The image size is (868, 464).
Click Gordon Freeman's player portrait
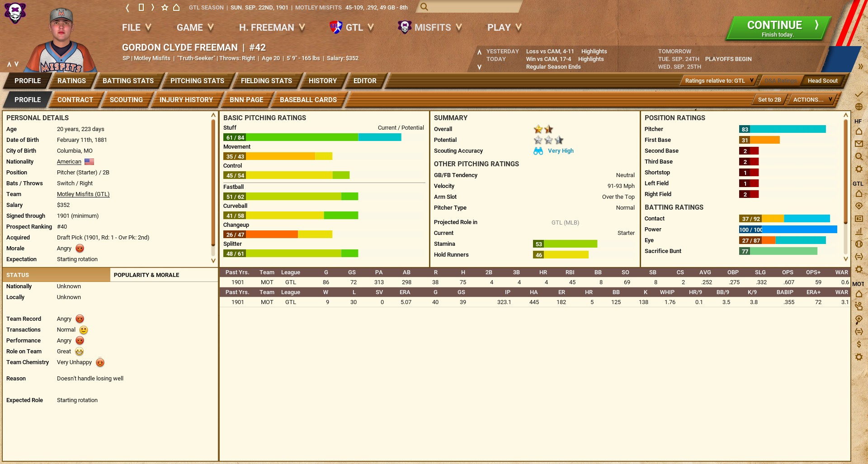click(61, 41)
